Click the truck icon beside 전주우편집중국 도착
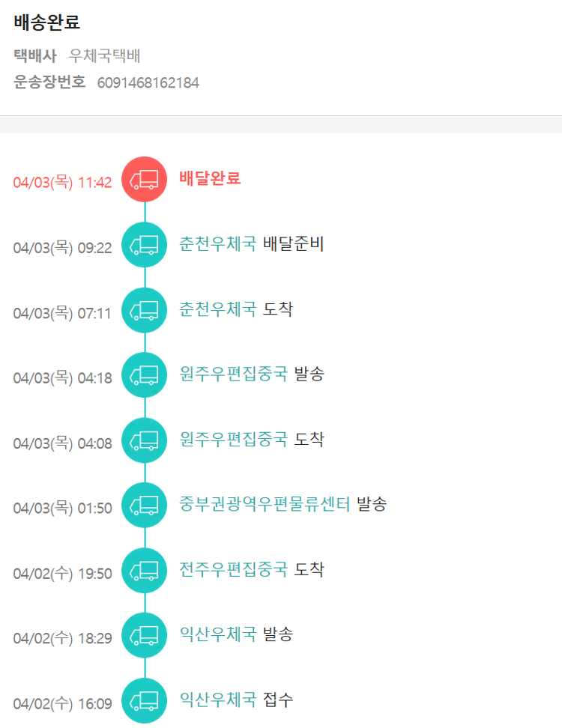Screen dimensions: 562x728 [145, 571]
